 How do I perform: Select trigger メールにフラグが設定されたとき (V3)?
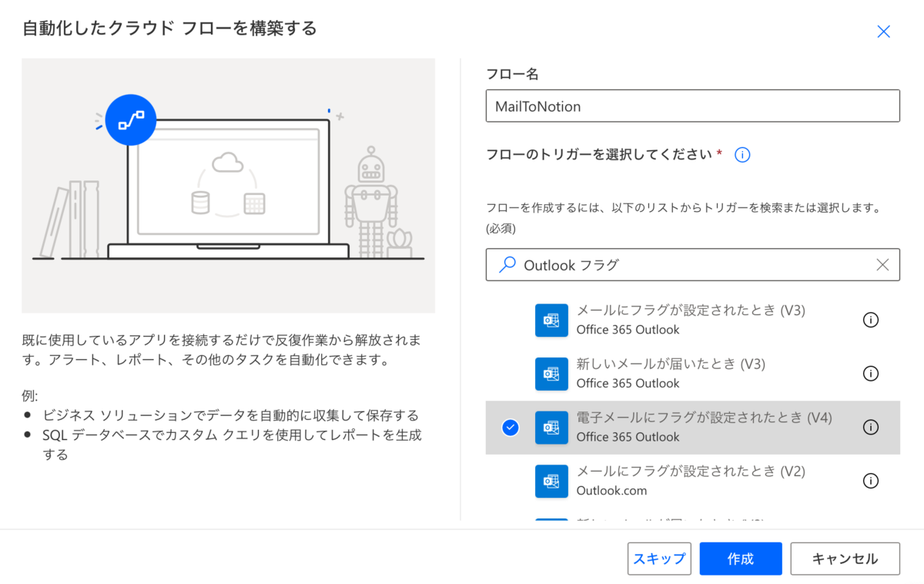692,320
